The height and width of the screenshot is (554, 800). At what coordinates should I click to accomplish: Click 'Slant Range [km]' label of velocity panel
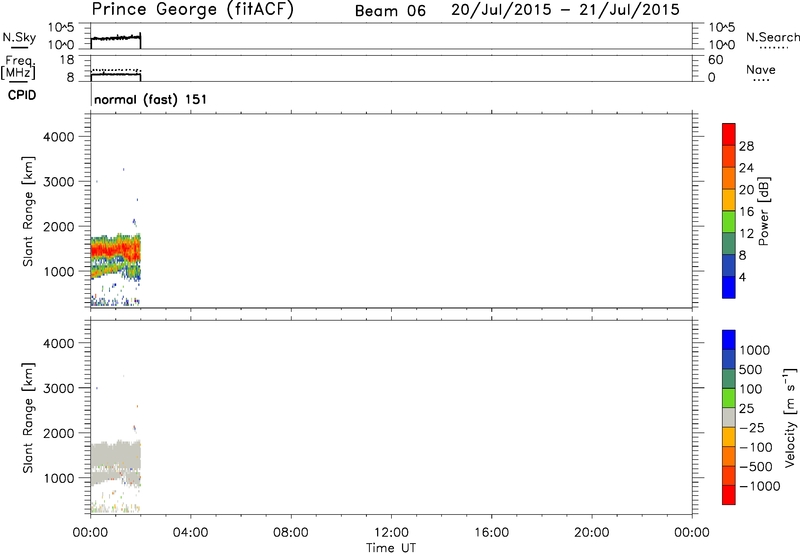28,418
